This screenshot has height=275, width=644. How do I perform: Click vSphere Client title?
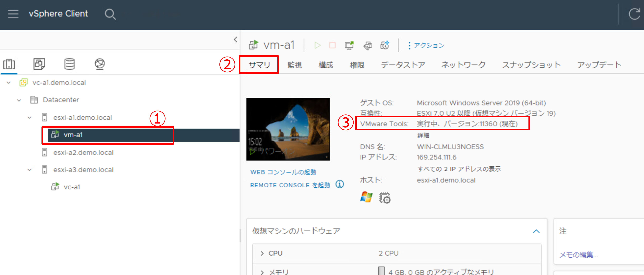pos(58,14)
